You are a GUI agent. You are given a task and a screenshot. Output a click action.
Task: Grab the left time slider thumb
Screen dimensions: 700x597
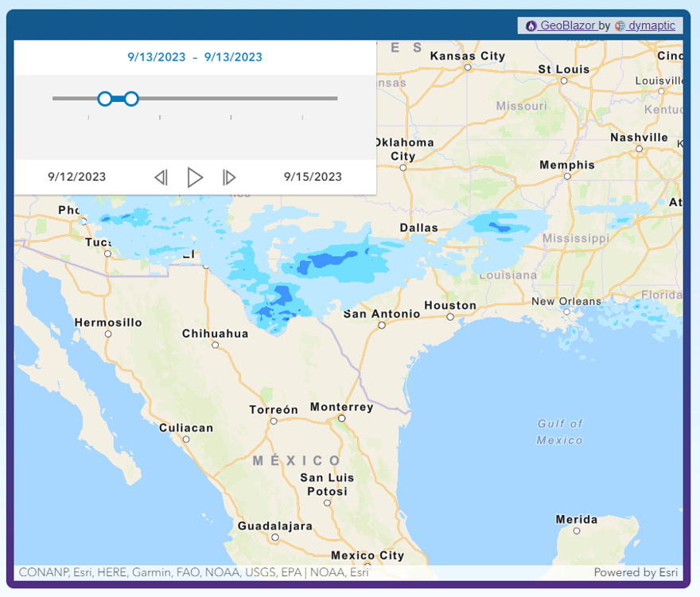104,99
